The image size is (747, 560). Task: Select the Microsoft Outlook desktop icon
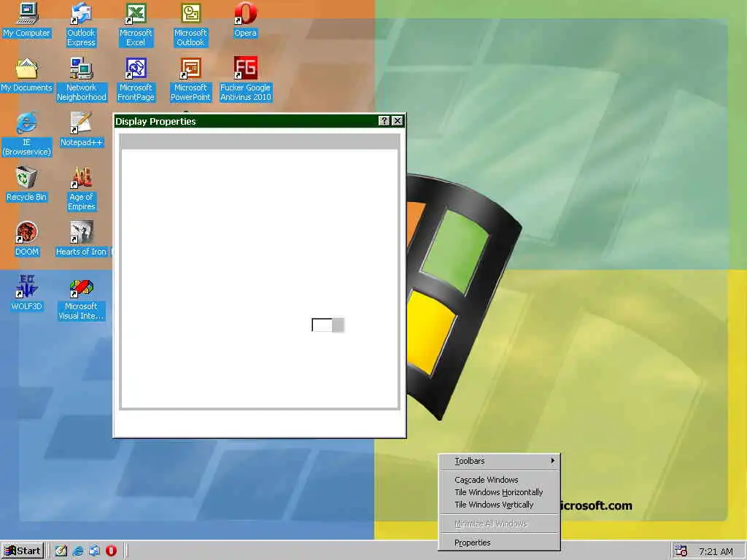pos(190,25)
